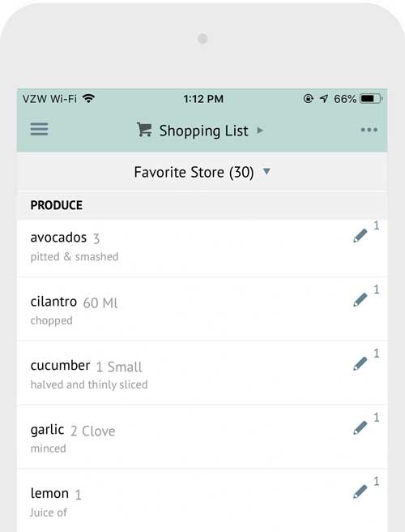The height and width of the screenshot is (532, 405).
Task: Edit the avocados item with pencil icon
Action: pyautogui.click(x=360, y=235)
